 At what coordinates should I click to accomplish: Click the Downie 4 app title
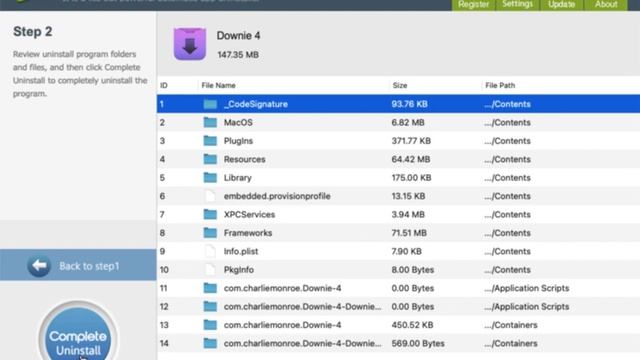click(x=238, y=36)
